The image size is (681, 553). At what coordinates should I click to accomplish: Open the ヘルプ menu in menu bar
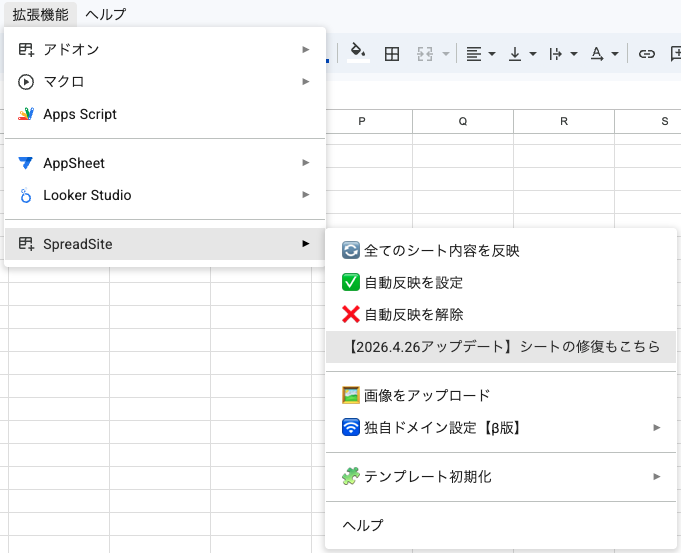pos(106,14)
